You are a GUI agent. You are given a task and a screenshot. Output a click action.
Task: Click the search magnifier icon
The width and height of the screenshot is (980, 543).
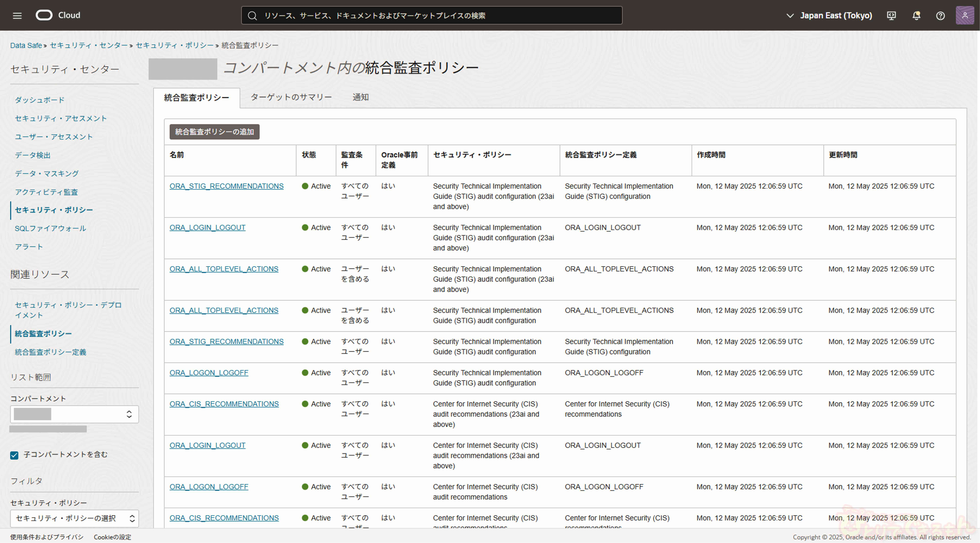pos(252,16)
